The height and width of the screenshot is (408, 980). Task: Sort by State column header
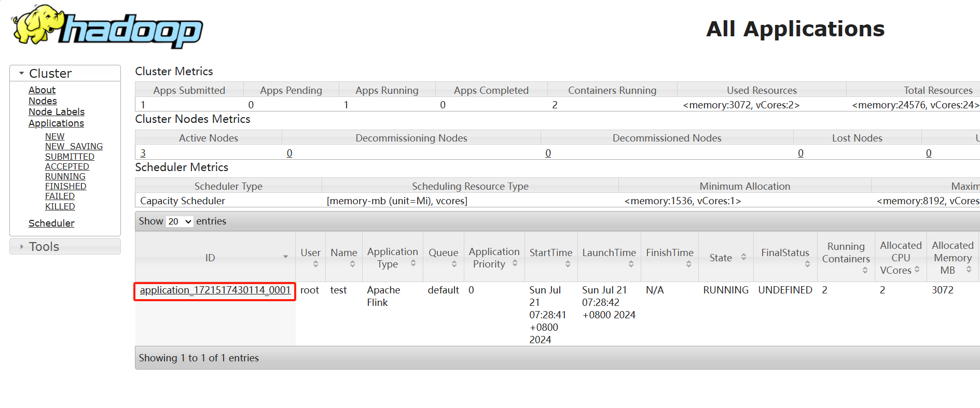pyautogui.click(x=727, y=257)
